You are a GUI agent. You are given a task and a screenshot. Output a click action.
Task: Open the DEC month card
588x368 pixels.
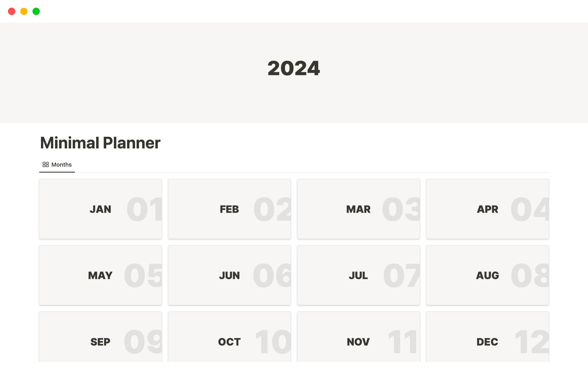pyautogui.click(x=487, y=340)
